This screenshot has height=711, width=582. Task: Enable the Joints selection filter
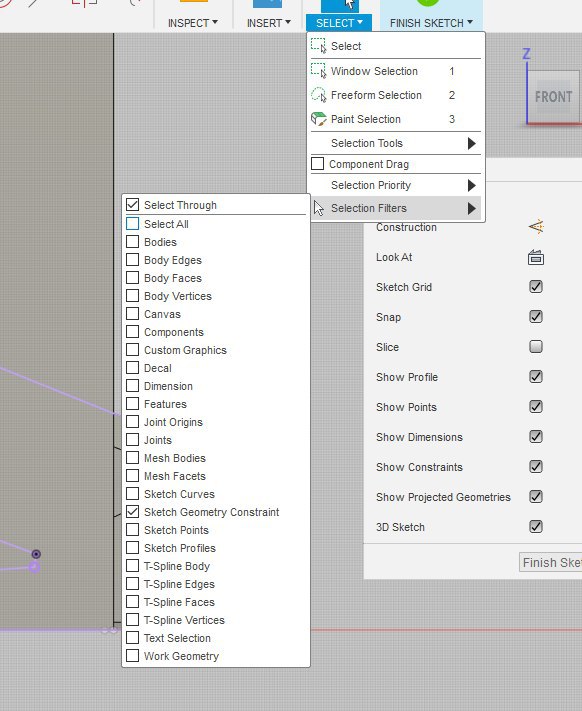click(x=132, y=440)
